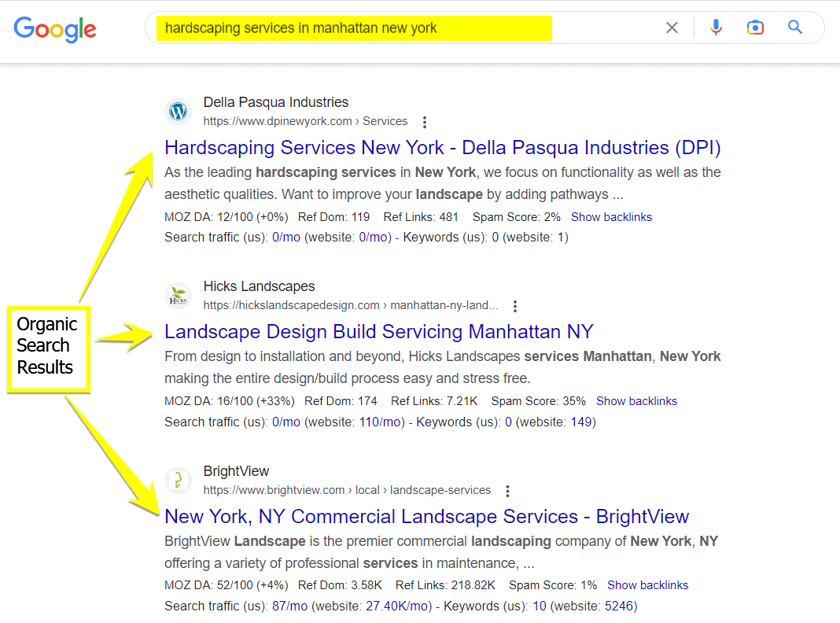Click the Della Pasqua Industries site name
840x623 pixels.
click(276, 101)
